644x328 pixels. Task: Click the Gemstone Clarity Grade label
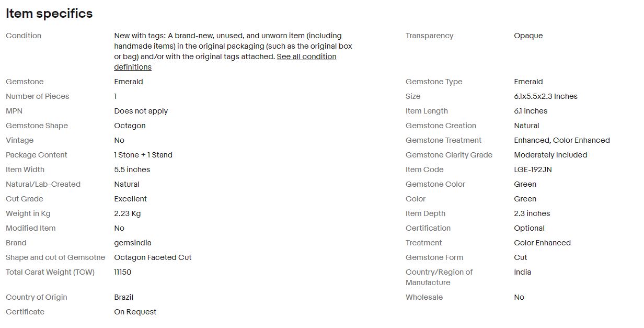click(449, 155)
